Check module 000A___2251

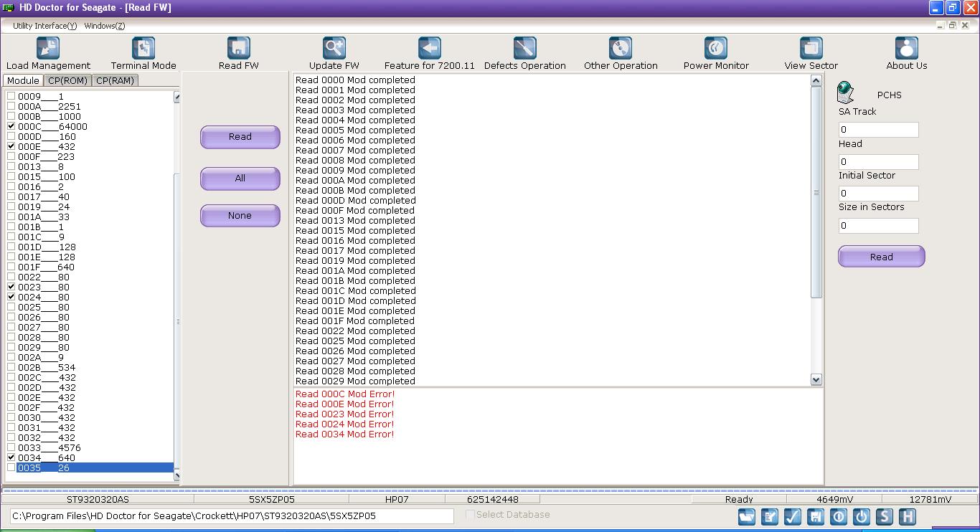click(11, 106)
